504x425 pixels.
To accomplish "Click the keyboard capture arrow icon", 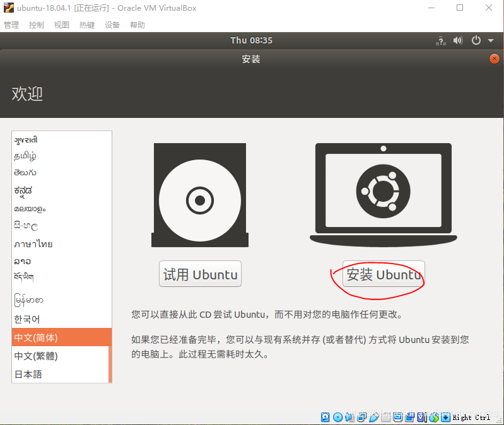I will click(x=445, y=417).
